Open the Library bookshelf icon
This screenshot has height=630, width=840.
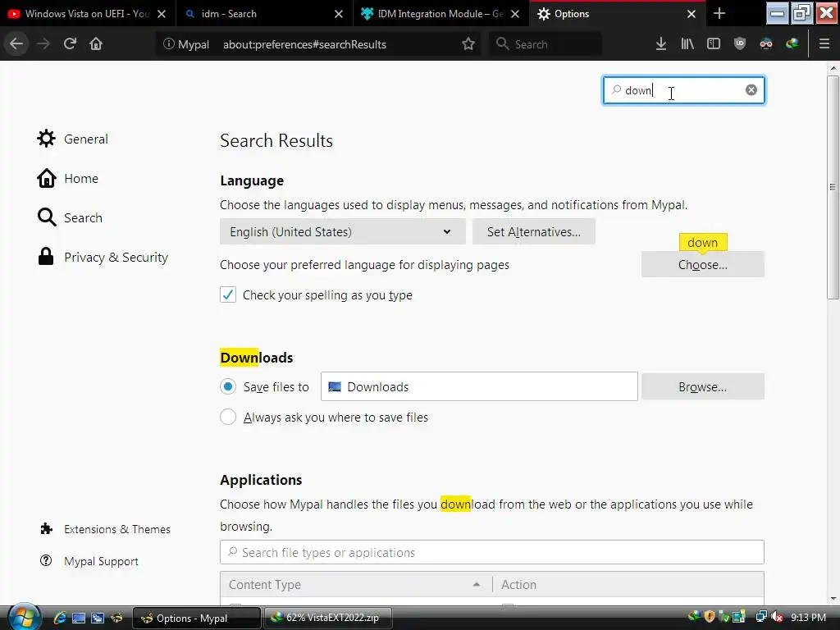coord(687,44)
